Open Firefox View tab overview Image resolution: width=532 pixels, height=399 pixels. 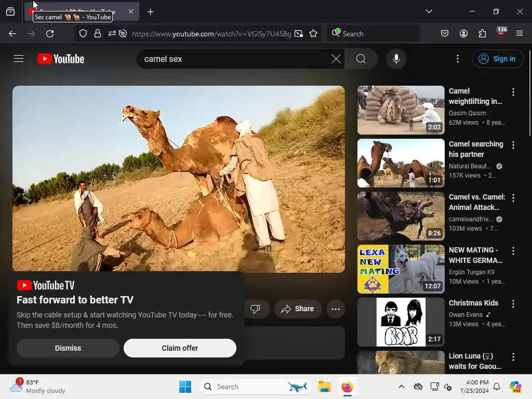[x=10, y=11]
